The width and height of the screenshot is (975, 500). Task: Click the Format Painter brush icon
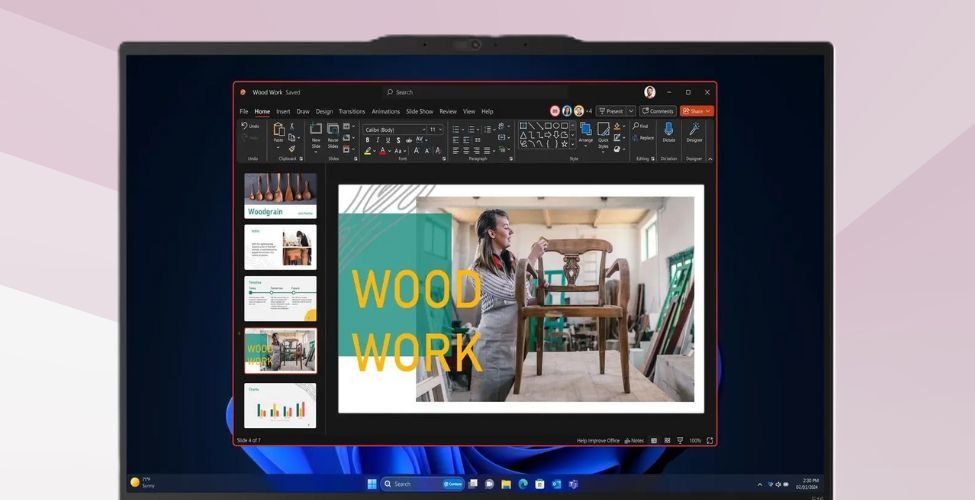[292, 148]
